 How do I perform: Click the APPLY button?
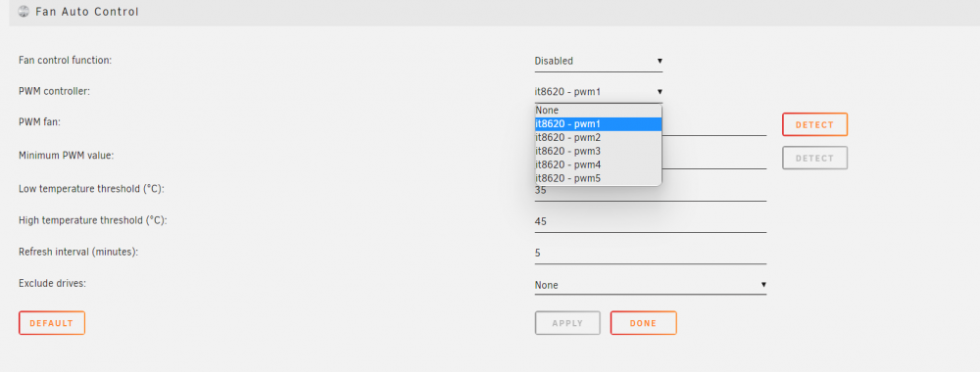tap(567, 323)
